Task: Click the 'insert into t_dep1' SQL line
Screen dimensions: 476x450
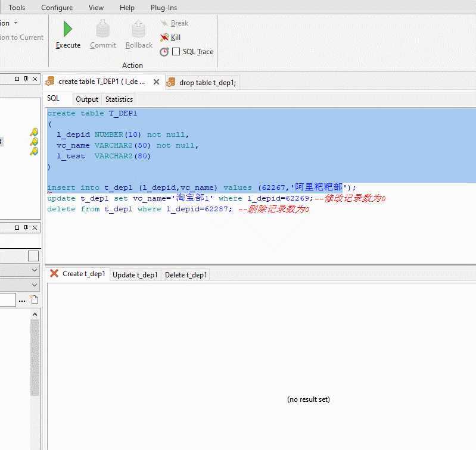Action: 201,187
